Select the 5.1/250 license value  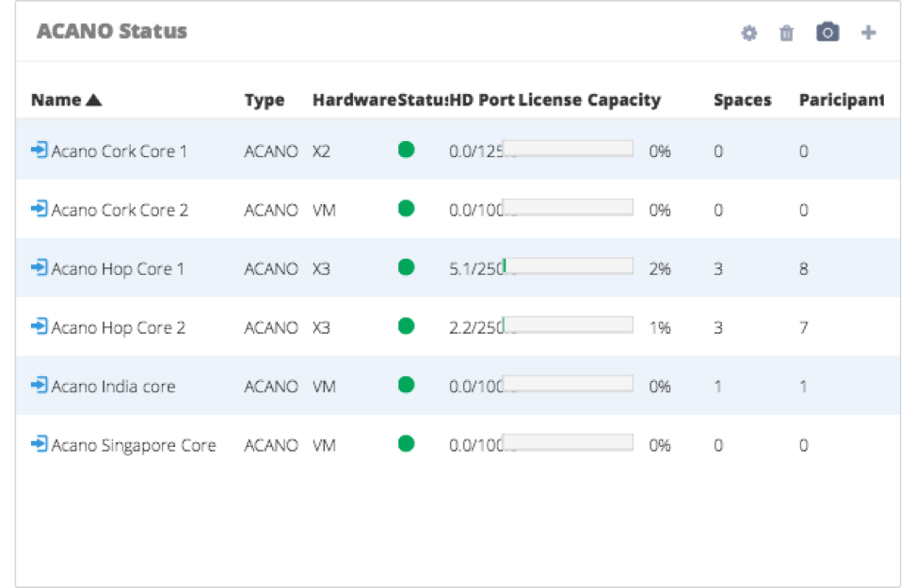point(475,269)
